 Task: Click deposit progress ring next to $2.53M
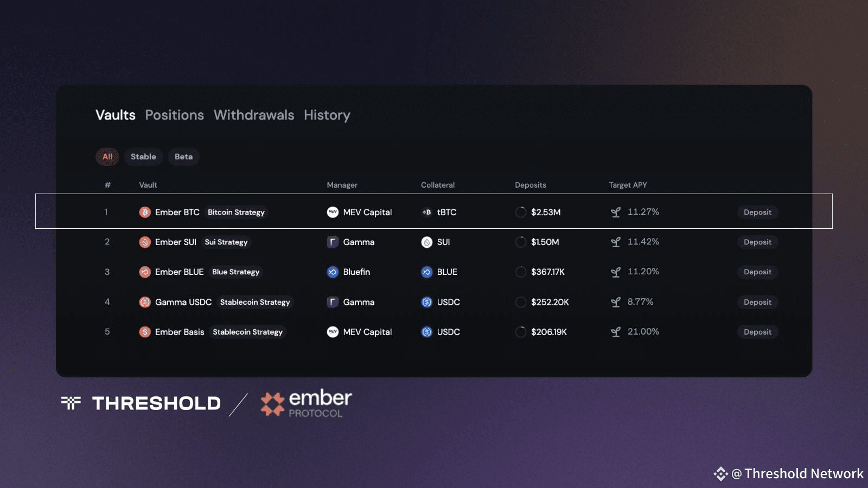pos(521,212)
